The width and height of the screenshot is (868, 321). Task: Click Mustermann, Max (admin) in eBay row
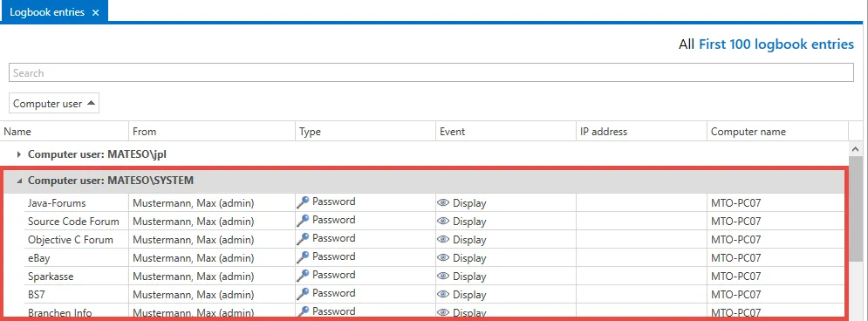click(193, 258)
